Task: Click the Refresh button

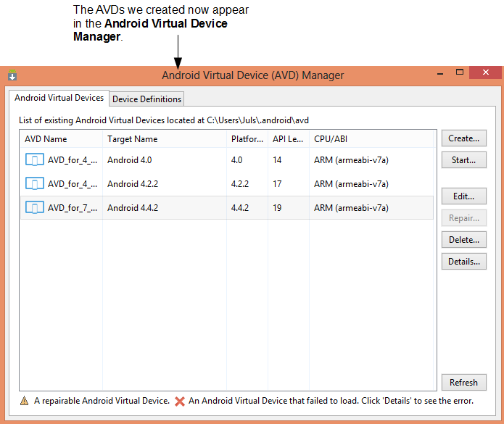Action: pyautogui.click(x=464, y=383)
